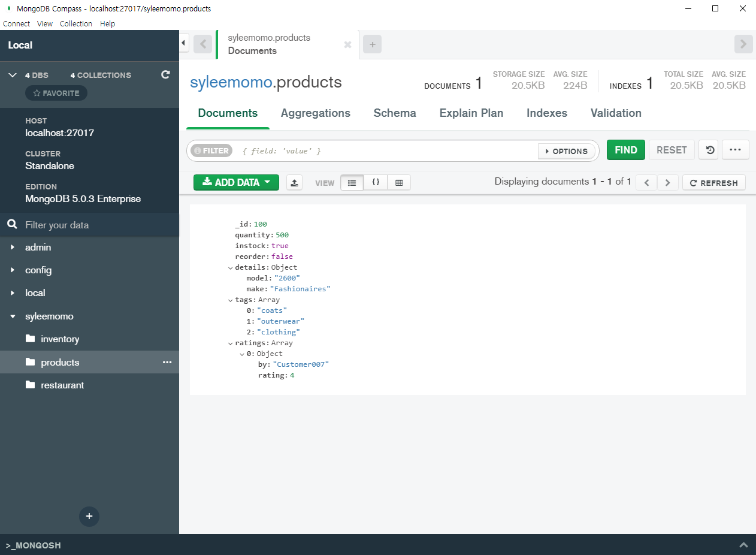Click the make value "Fashionaires"
The width and height of the screenshot is (756, 555).
click(300, 289)
